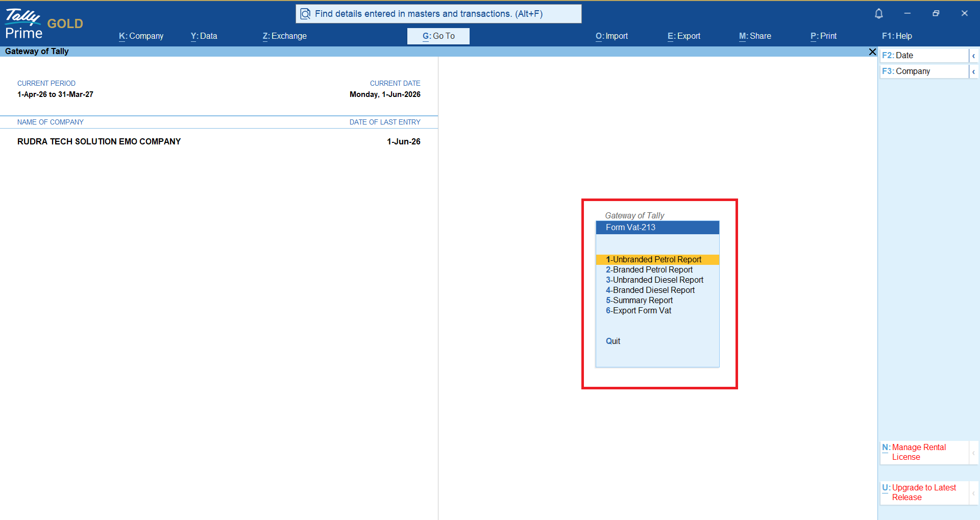Viewport: 980px width, 520px height.
Task: Click the last entry date 1-Jun-26
Action: tap(404, 142)
